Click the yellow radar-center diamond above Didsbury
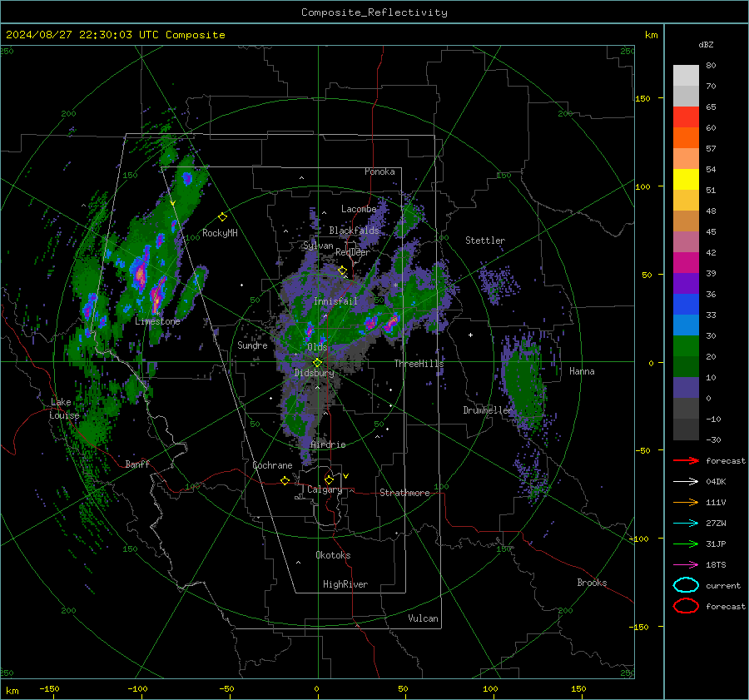Screen dimensions: 749x700 tap(317, 363)
